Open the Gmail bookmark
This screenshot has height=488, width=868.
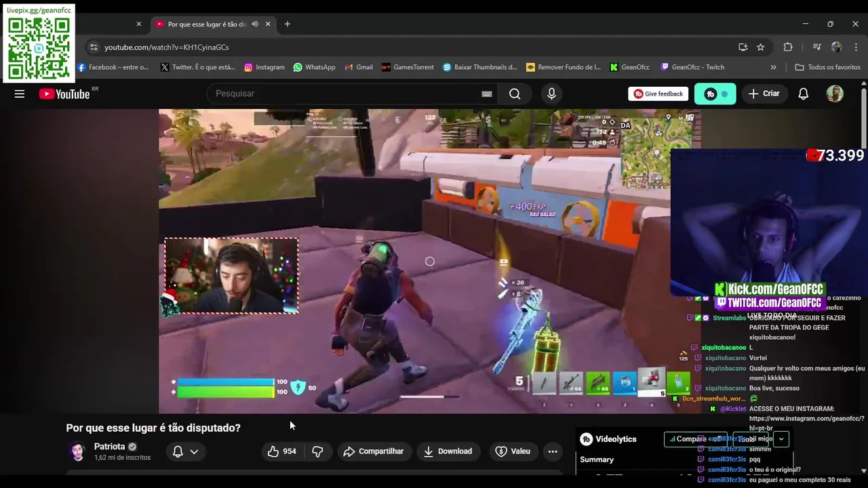click(x=358, y=67)
